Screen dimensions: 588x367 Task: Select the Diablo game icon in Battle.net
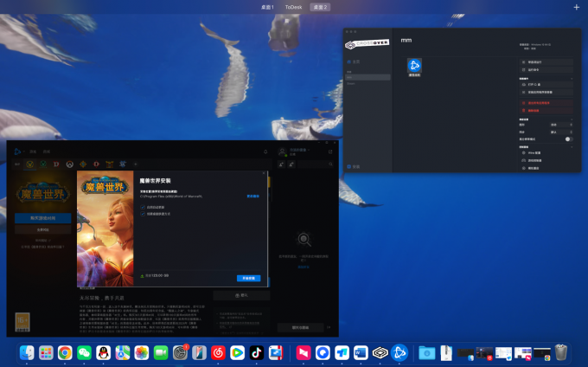point(57,164)
